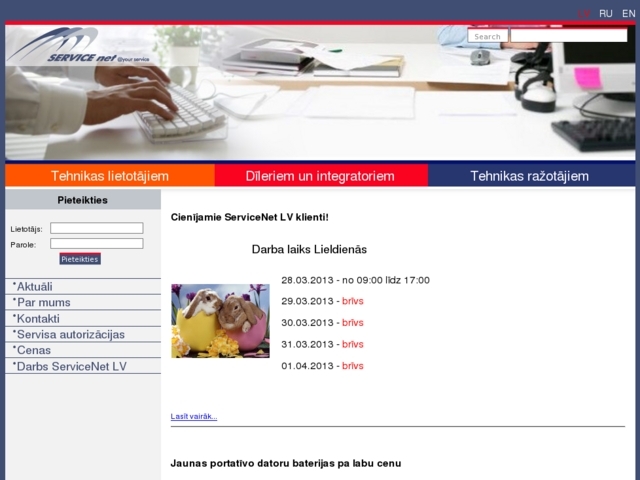The image size is (640, 480).
Task: Open Tehnikas ražotājiem tab
Action: coord(531,176)
